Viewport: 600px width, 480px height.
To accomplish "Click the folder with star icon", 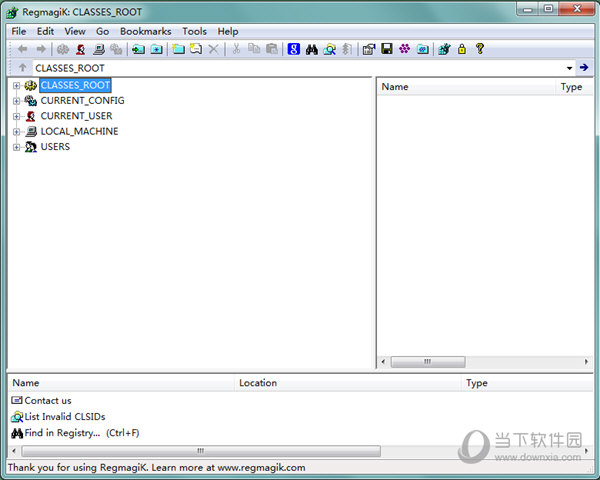I will pos(156,49).
